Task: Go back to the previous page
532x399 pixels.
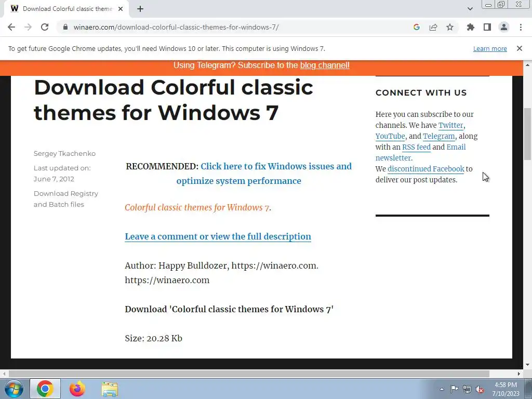Action: pos(11,27)
